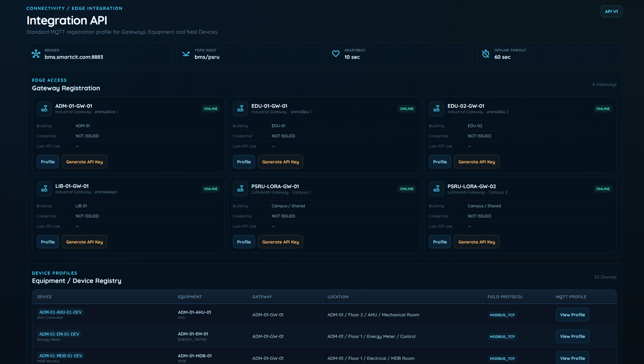644x364 pixels.
Task: Open Profile for EDU-02-GW-01 gateway
Action: click(440, 162)
